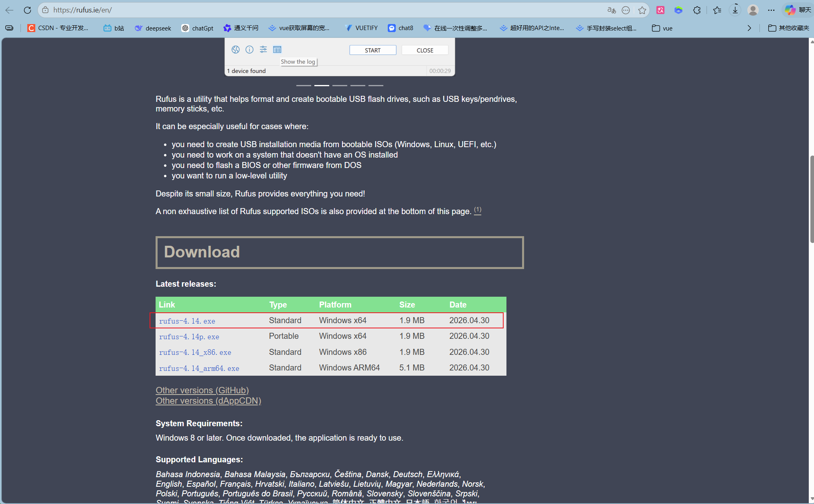Open Other versions (GitHub) link
Screen dimensions: 814x504
tap(202, 390)
